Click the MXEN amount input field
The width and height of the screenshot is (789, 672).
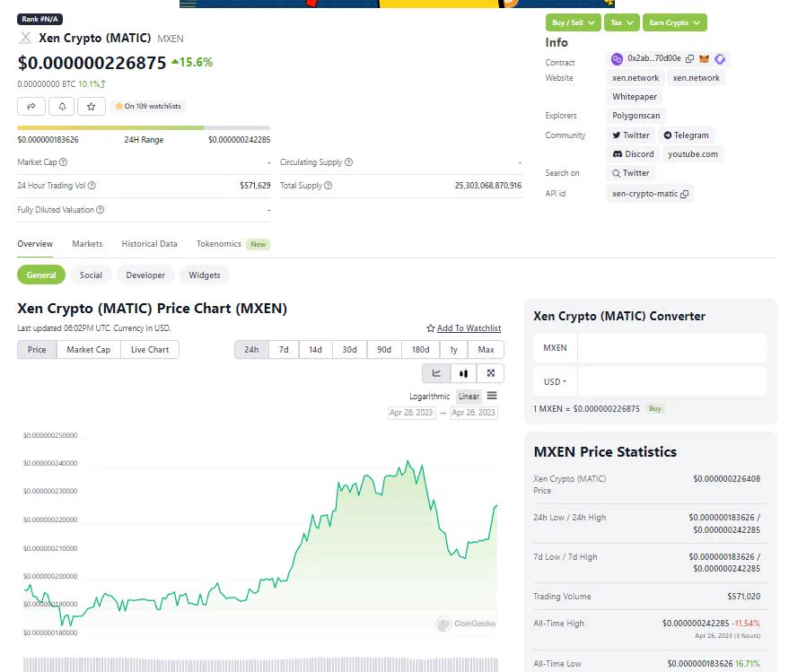tap(672, 348)
